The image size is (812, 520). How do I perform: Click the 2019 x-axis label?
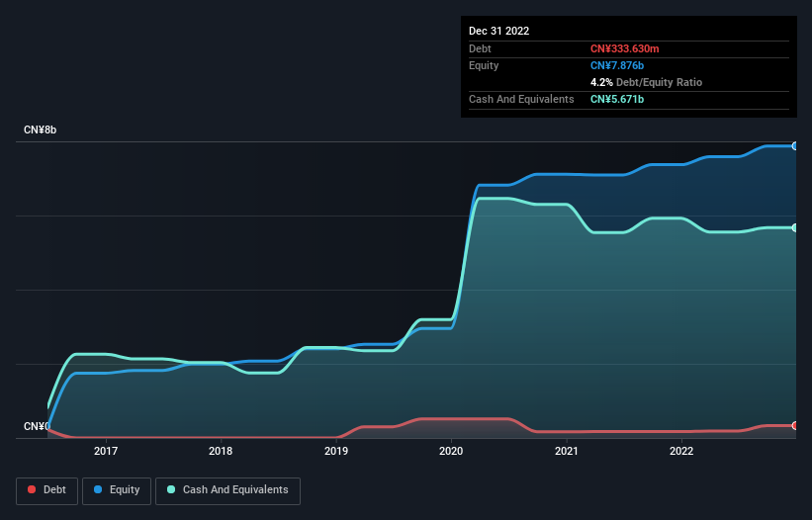pyautogui.click(x=336, y=451)
